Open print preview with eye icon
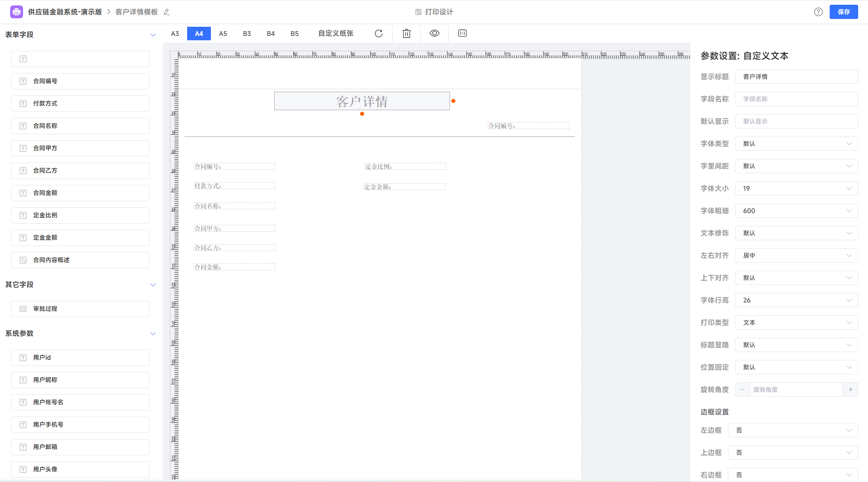The image size is (868, 482). [x=434, y=33]
